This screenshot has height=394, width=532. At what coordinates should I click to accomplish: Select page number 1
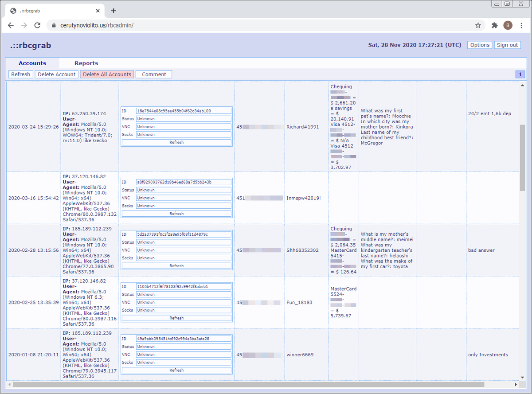520,74
